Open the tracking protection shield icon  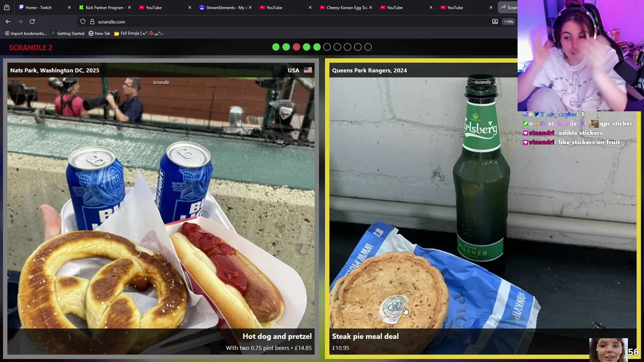click(x=83, y=22)
